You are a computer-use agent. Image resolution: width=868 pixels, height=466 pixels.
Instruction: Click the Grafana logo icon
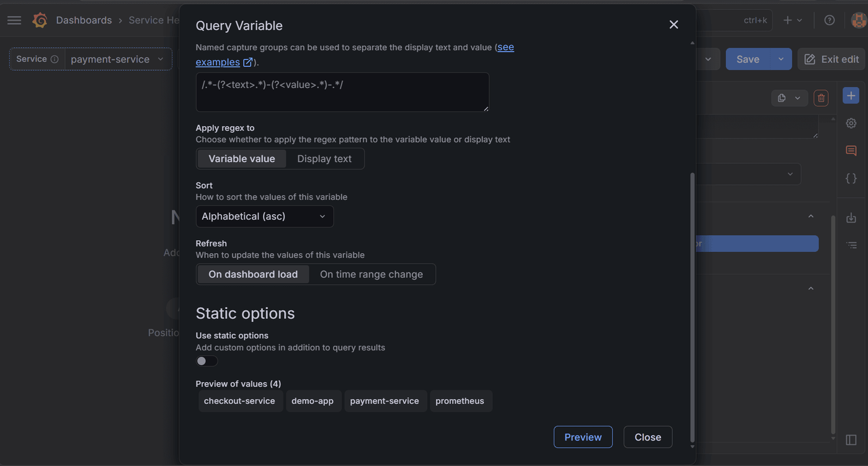coord(40,20)
